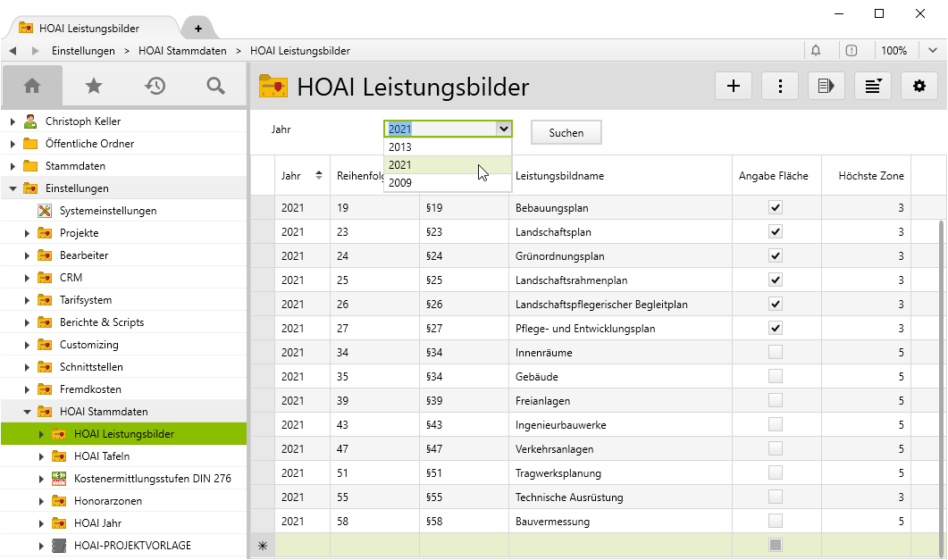Click the home icon above the sidebar
This screenshot has width=948, height=560.
33,86
